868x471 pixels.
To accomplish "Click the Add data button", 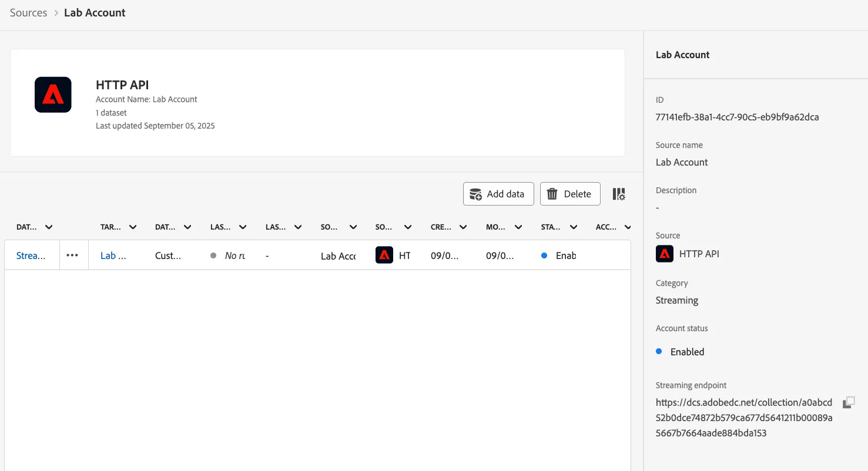I will pyautogui.click(x=498, y=194).
